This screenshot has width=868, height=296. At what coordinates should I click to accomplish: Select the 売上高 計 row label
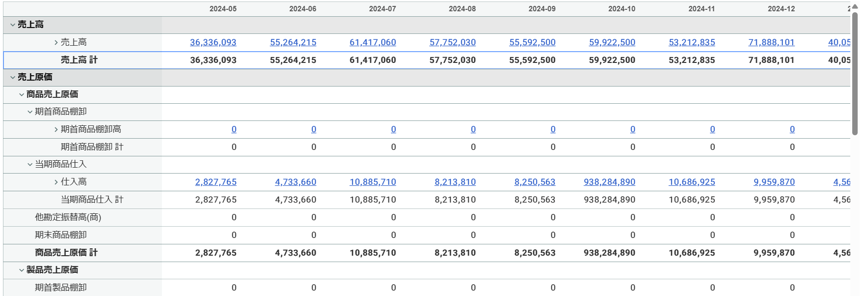point(79,60)
